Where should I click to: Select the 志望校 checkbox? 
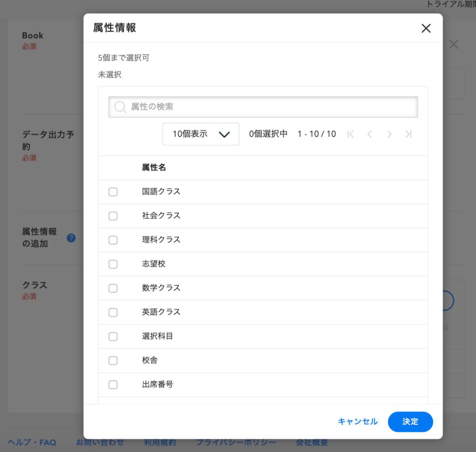(x=113, y=264)
